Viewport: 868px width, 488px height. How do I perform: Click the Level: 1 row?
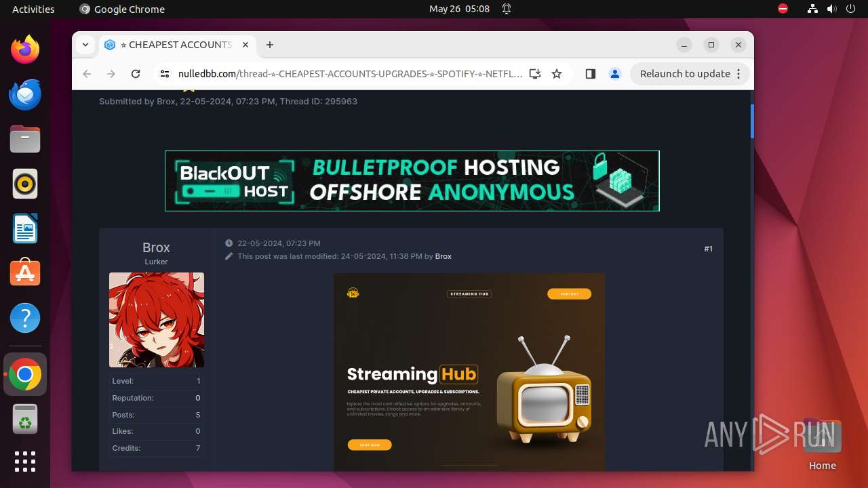click(x=156, y=381)
